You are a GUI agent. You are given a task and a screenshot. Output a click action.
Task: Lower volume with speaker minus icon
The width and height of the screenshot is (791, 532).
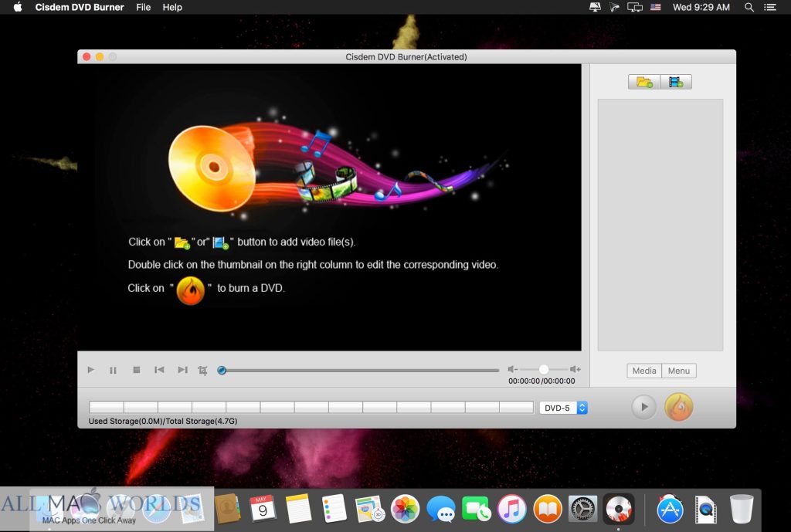point(513,369)
